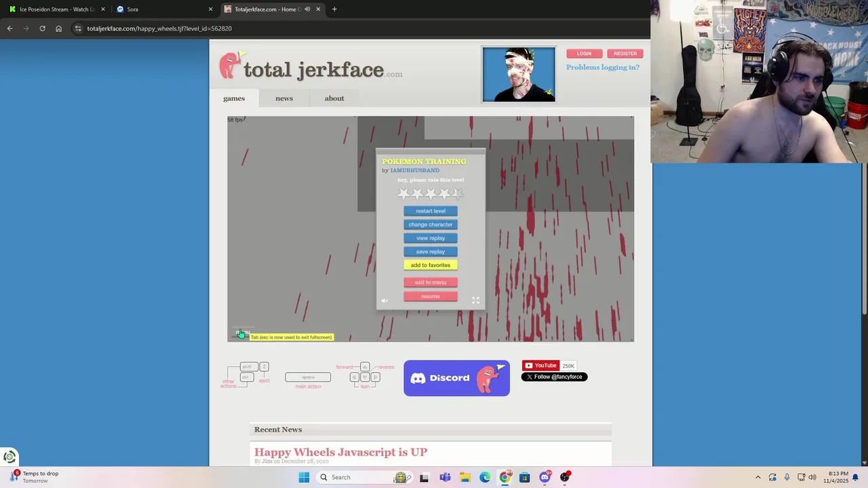Resume the paused game
Screen dimensions: 868x488
[431, 296]
